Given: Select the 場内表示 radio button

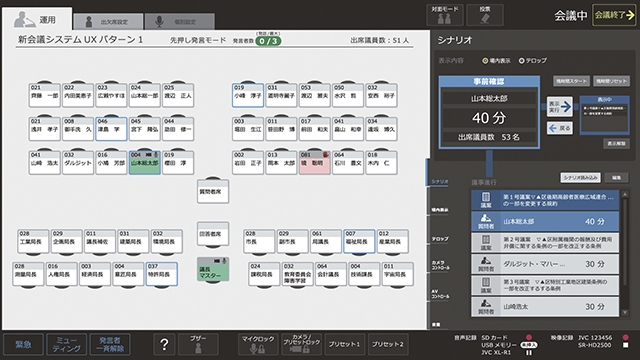Looking at the screenshot, I should (x=485, y=60).
